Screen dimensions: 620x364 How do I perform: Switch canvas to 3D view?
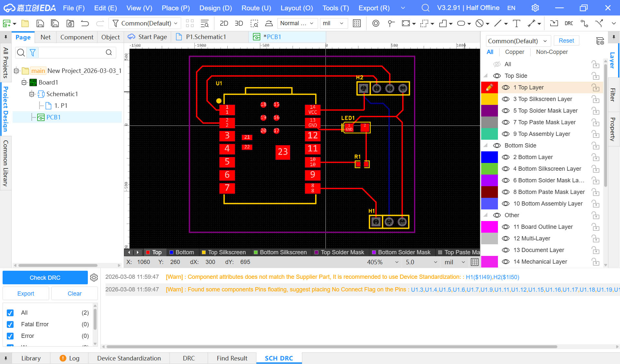coord(239,23)
